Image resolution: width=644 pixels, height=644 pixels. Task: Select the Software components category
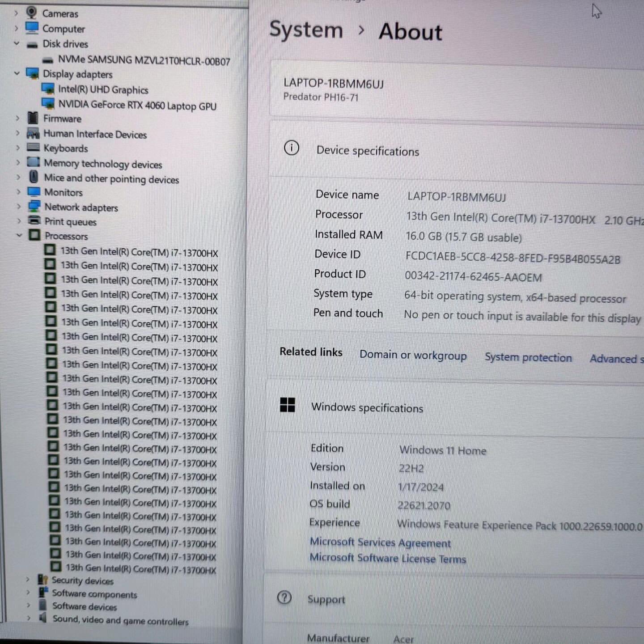click(94, 594)
